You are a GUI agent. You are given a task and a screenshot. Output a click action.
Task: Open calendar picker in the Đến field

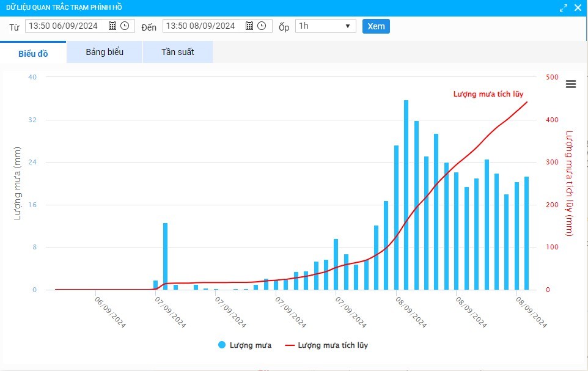pyautogui.click(x=249, y=26)
